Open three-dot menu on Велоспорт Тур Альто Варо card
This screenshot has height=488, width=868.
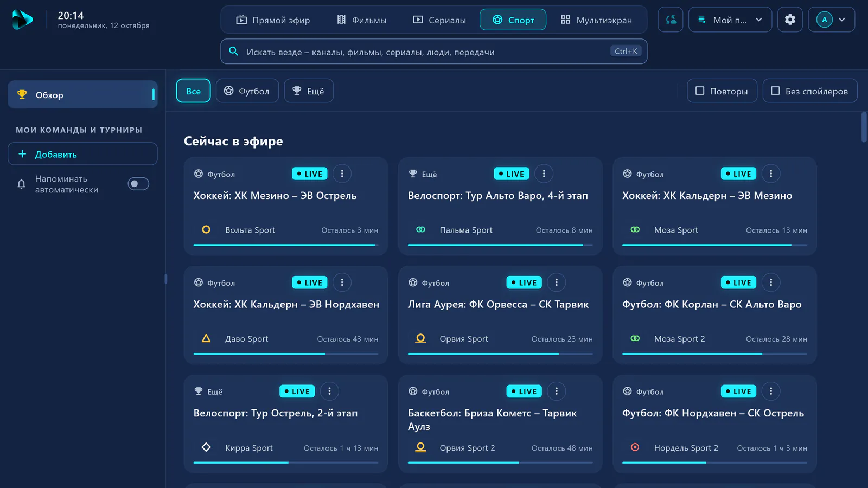[544, 174]
